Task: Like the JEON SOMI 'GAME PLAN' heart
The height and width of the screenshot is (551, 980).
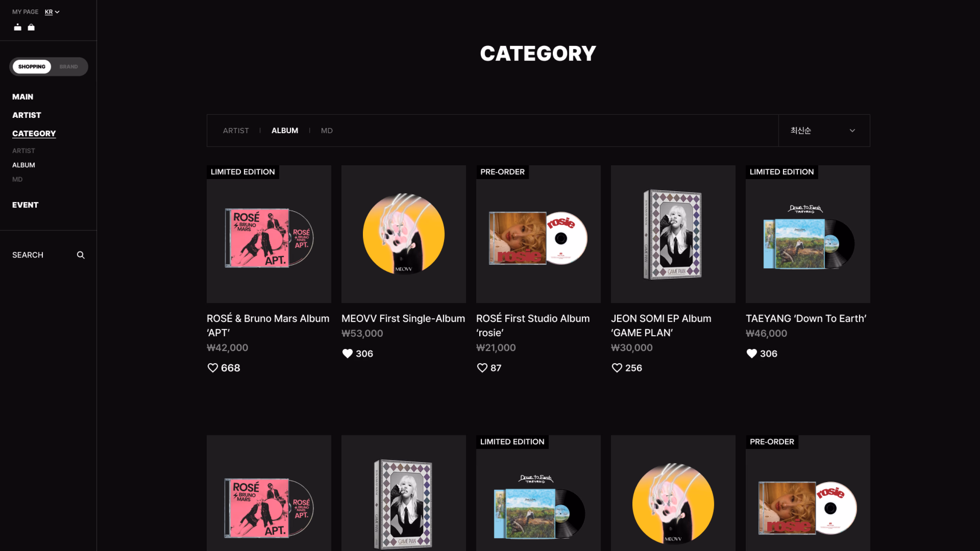Action: (x=617, y=368)
